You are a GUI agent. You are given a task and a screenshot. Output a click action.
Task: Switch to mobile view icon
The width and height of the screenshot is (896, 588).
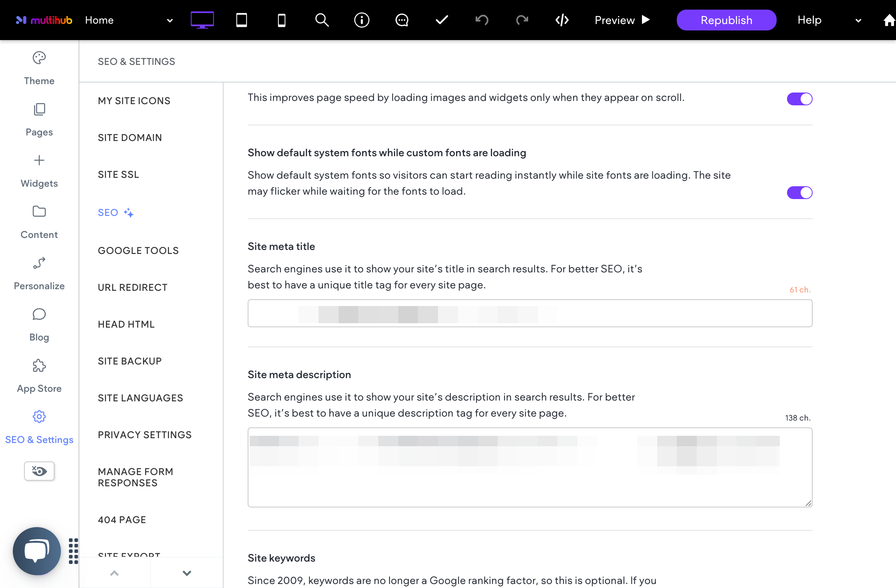[x=282, y=20]
